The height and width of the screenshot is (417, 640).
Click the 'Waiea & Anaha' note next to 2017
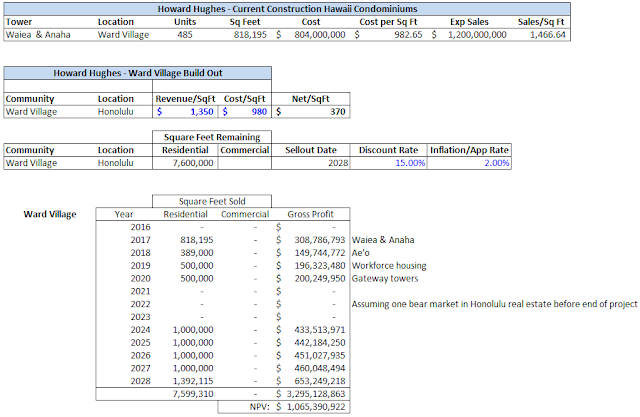383,240
